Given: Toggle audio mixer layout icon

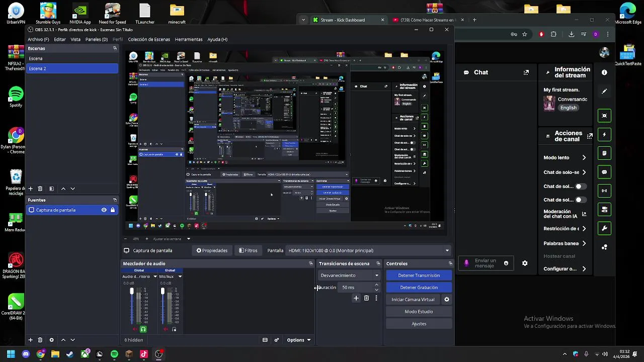Looking at the screenshot, I should pos(265,340).
